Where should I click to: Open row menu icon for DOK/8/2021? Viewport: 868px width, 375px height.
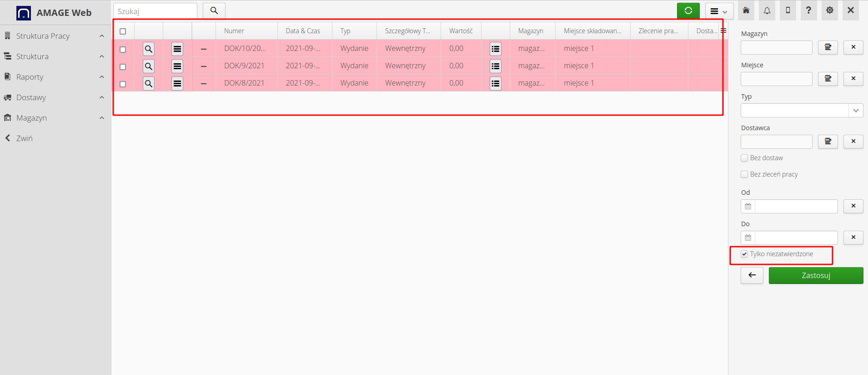(x=177, y=84)
